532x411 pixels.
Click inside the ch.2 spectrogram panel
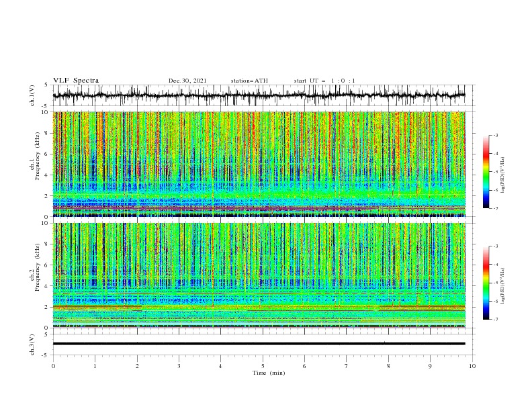point(259,275)
